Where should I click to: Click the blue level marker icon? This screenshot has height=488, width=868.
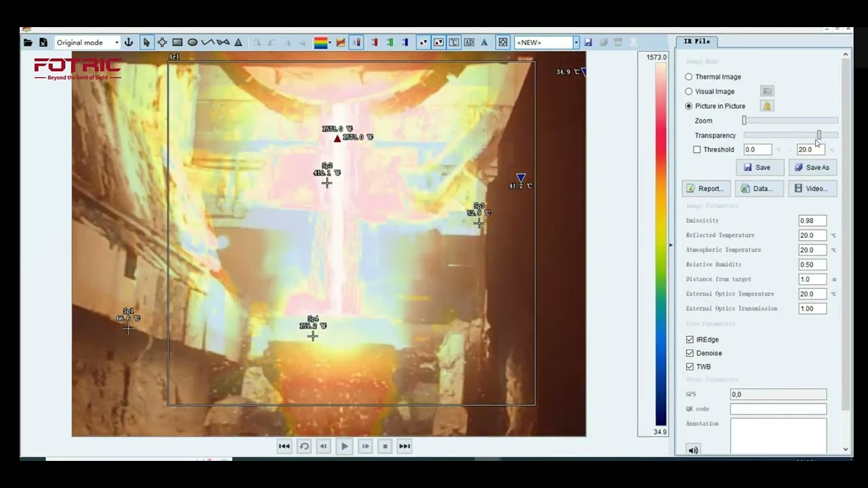[405, 43]
